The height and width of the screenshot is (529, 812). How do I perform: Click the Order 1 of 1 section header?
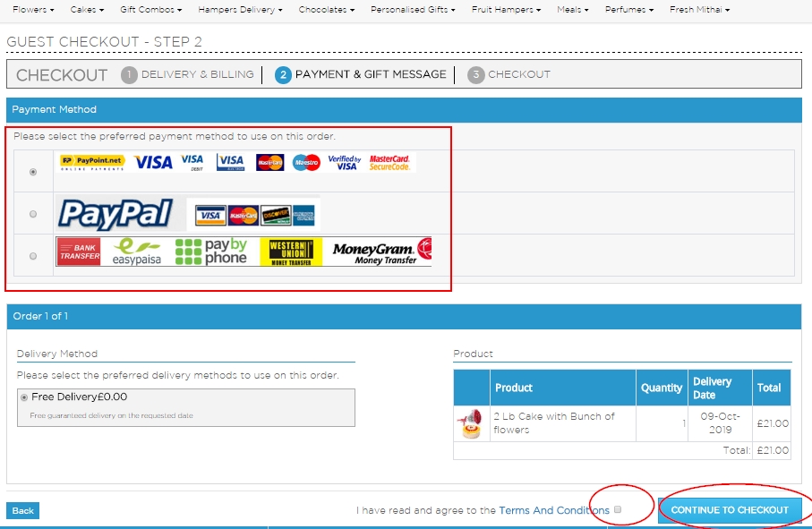404,316
